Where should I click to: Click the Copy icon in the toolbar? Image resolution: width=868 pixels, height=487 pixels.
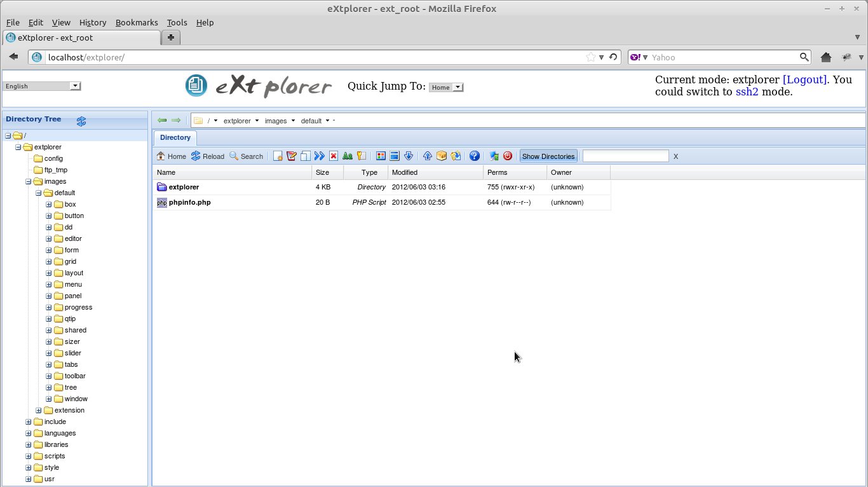(x=306, y=156)
